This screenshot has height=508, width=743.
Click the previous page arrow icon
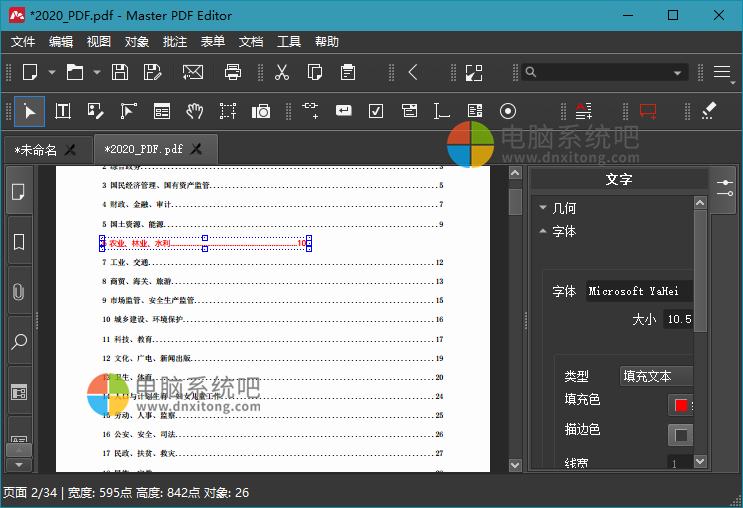[413, 73]
